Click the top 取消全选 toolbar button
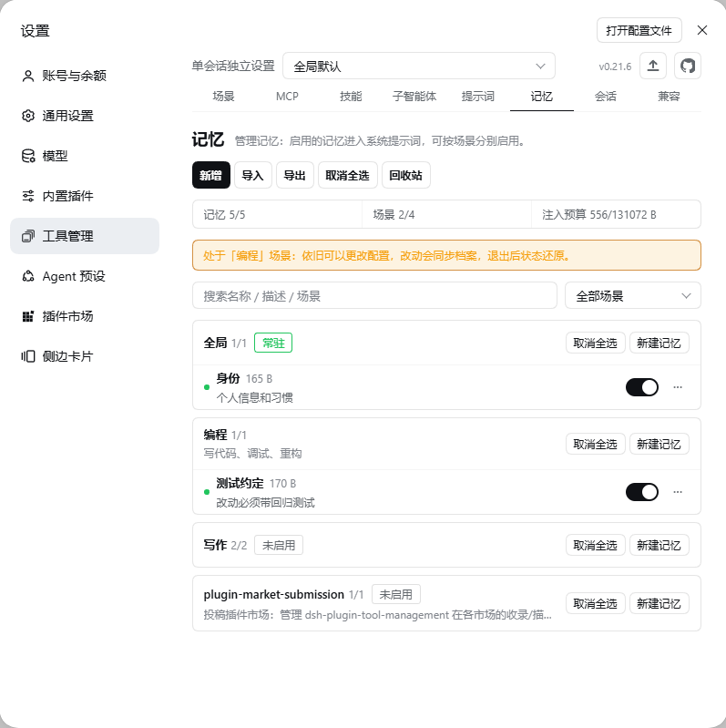This screenshot has width=726, height=728. pyautogui.click(x=348, y=175)
